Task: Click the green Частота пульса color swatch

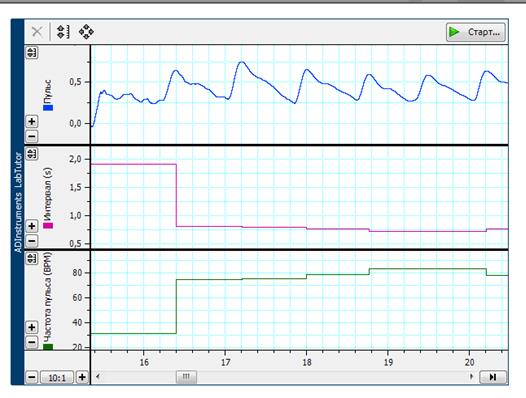Action: [x=48, y=347]
